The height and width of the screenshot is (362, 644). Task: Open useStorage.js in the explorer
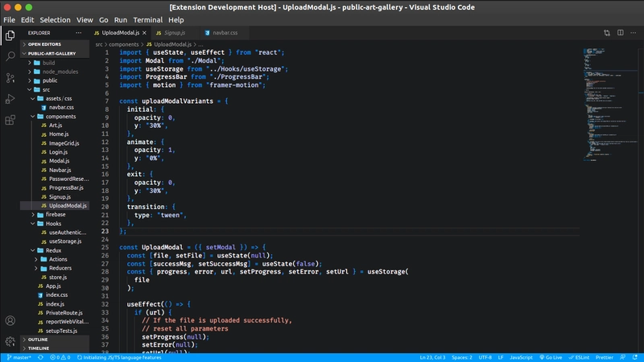55,241
